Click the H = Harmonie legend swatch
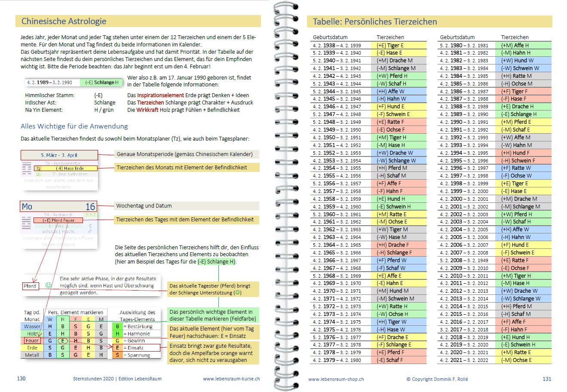567x392 pixels. pyautogui.click(x=117, y=334)
